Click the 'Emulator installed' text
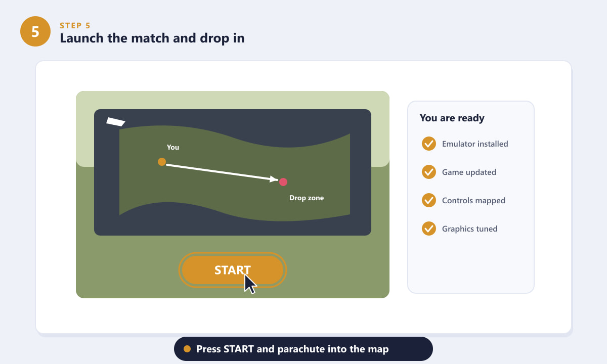The height and width of the screenshot is (364, 607). [475, 144]
